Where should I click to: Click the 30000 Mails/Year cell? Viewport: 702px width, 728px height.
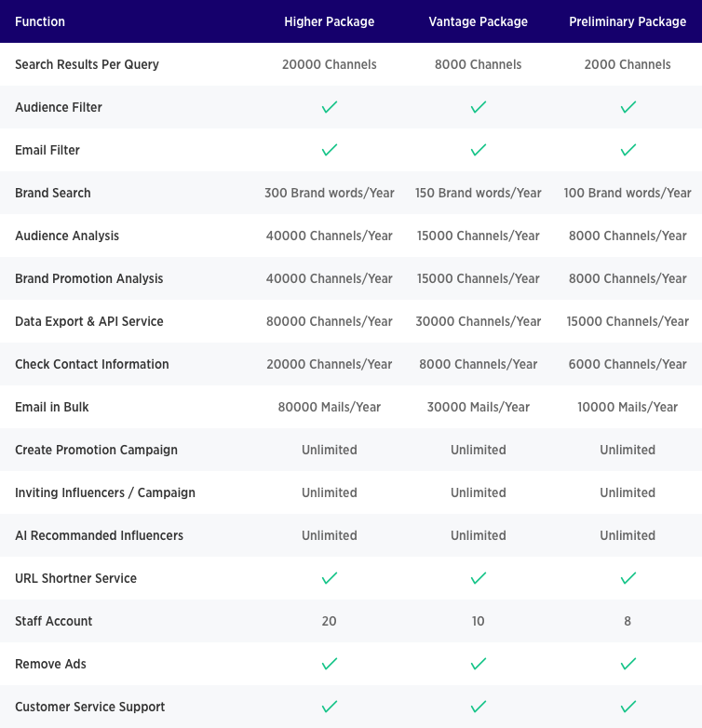[x=479, y=407]
